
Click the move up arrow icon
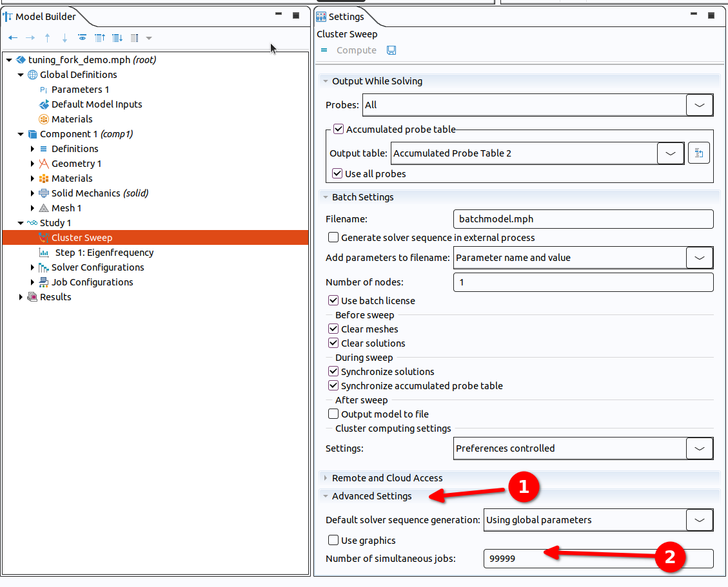(47, 38)
